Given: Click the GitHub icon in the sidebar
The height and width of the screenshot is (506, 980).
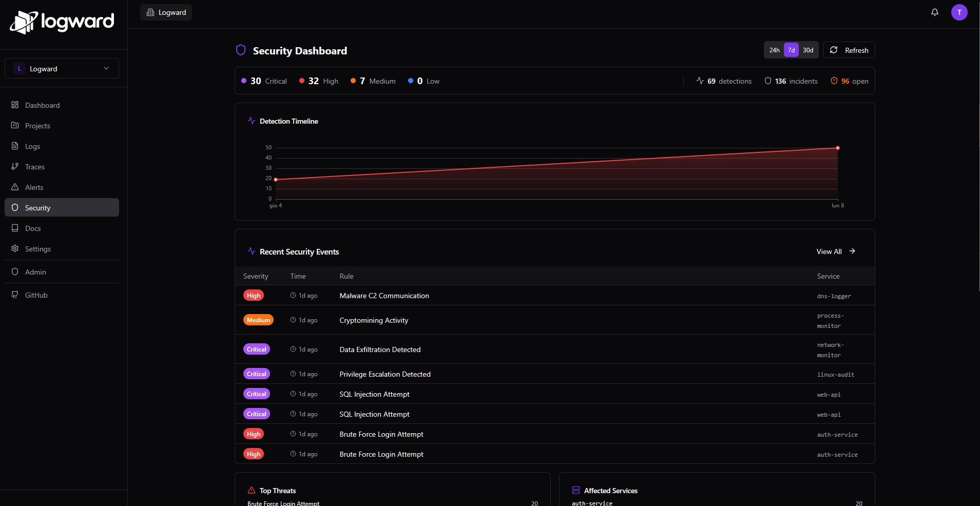Looking at the screenshot, I should [15, 295].
